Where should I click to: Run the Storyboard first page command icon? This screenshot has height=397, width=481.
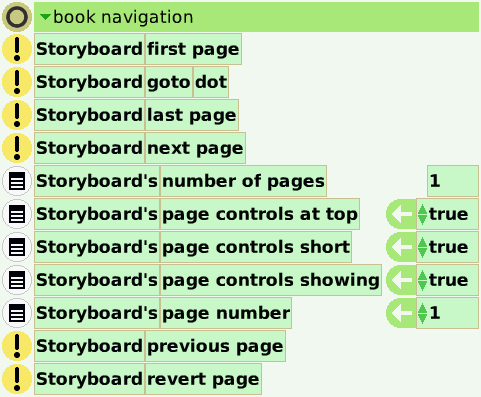[17, 49]
